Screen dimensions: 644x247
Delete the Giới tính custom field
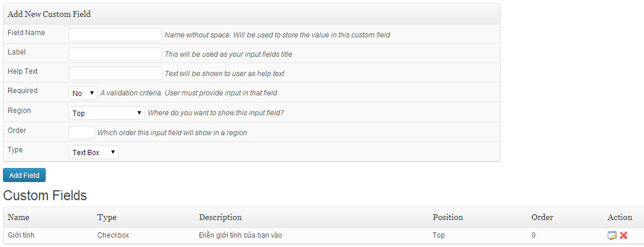[624, 235]
